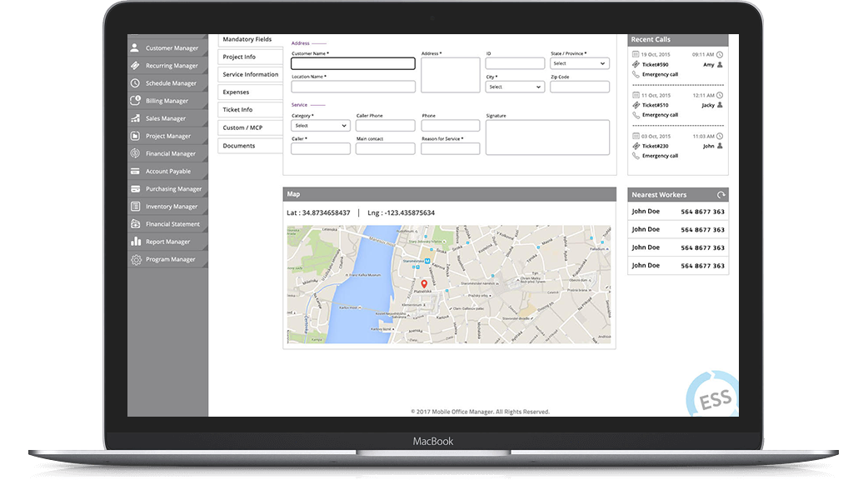Click the Customer Name input field
The image size is (868, 480).
click(353, 63)
